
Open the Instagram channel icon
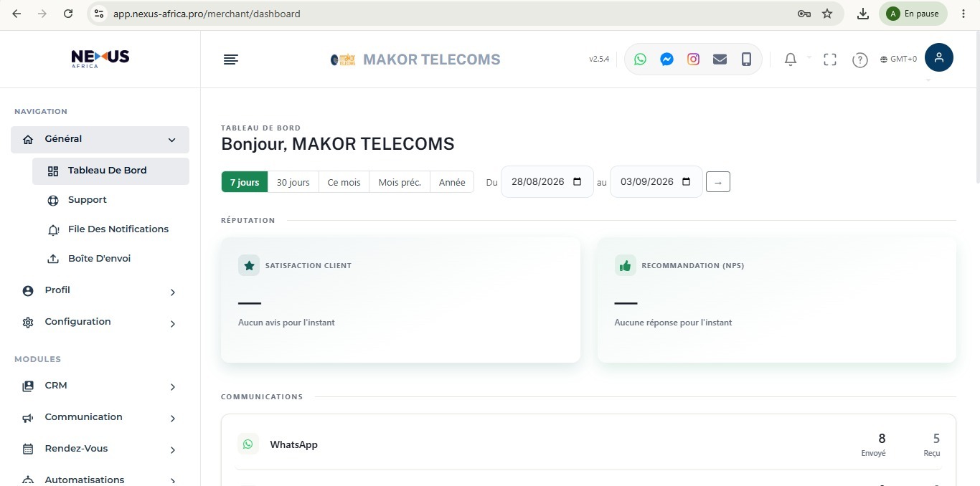click(x=693, y=59)
